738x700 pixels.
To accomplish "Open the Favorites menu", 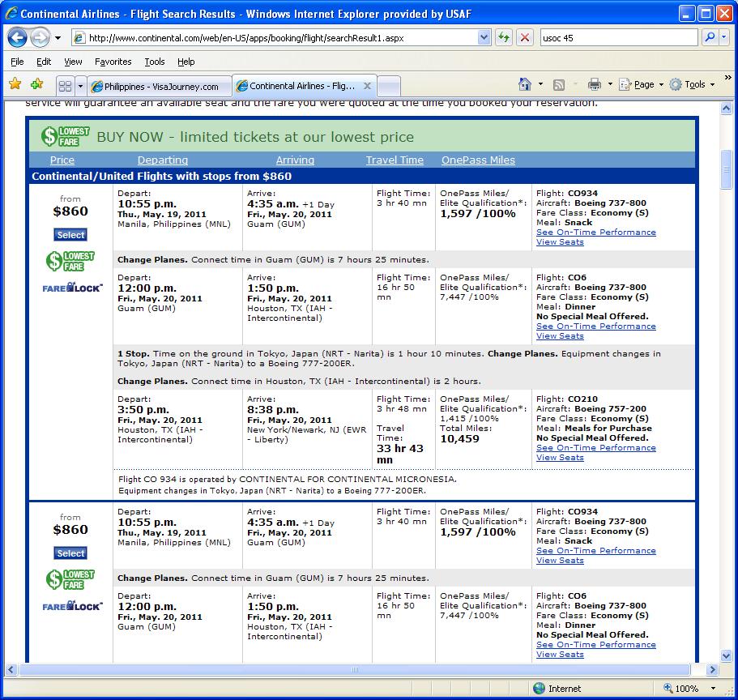I will pos(113,62).
